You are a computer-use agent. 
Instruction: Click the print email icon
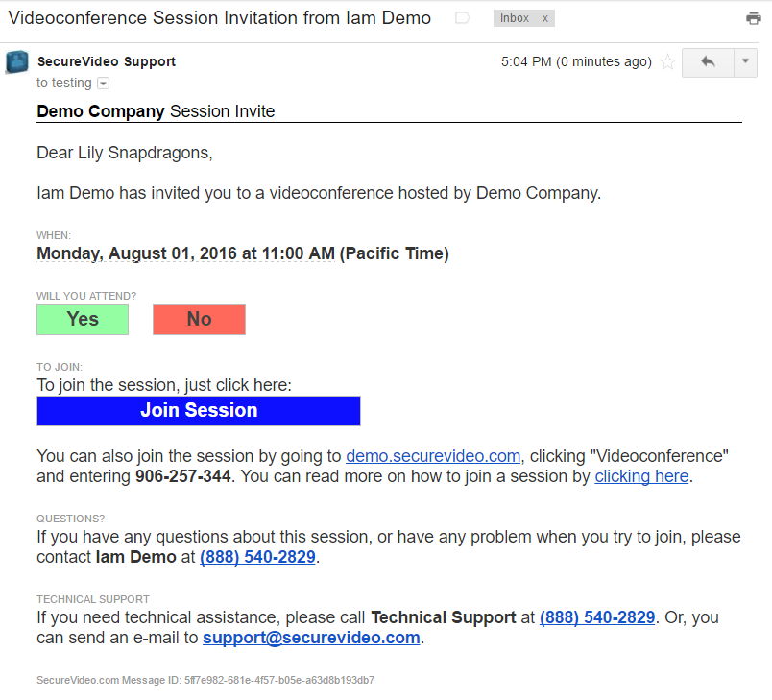[754, 18]
